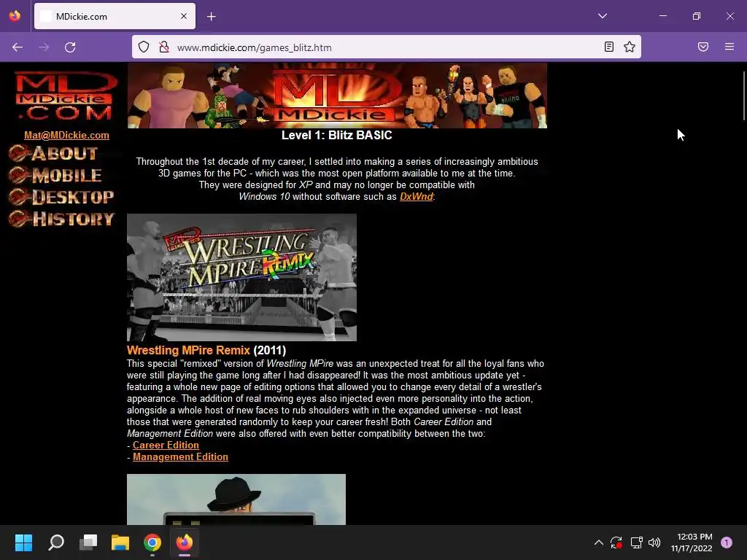The image size is (747, 560).
Task: Click the game image with black hat
Action: pyautogui.click(x=236, y=499)
